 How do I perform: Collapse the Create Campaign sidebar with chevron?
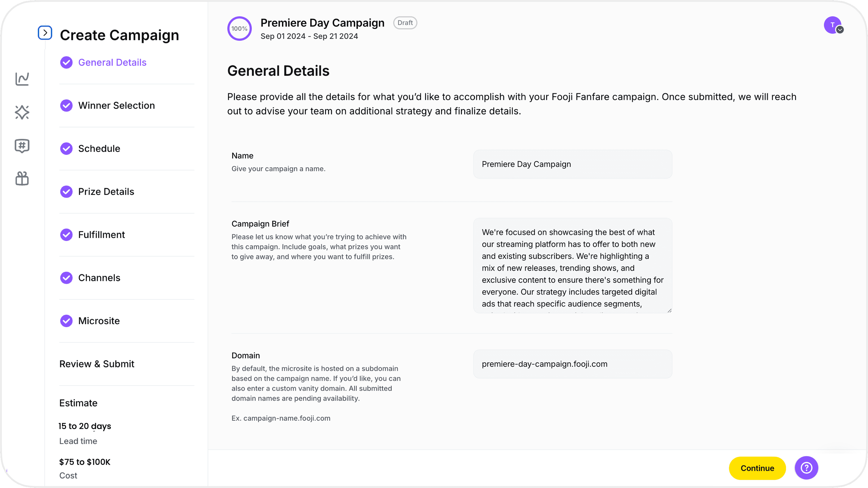tap(45, 33)
